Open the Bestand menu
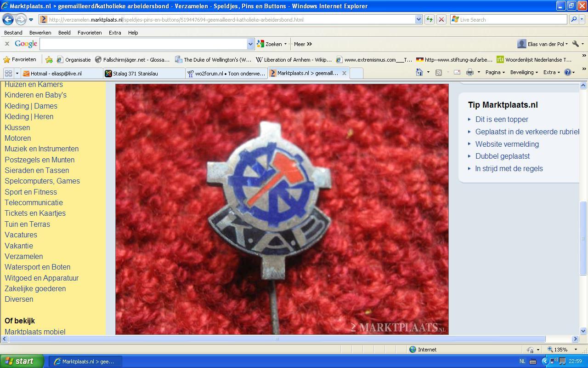The image size is (588, 368). pos(13,33)
